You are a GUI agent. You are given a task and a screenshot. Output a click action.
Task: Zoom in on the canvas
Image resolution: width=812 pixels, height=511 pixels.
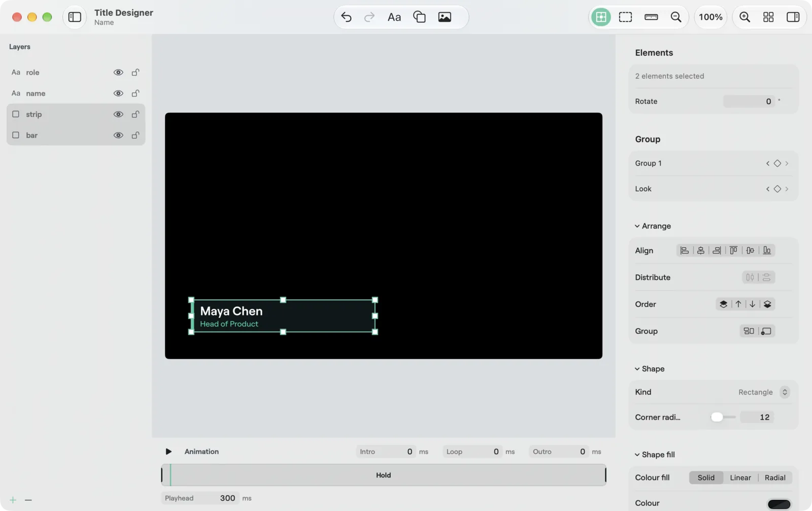click(x=745, y=17)
